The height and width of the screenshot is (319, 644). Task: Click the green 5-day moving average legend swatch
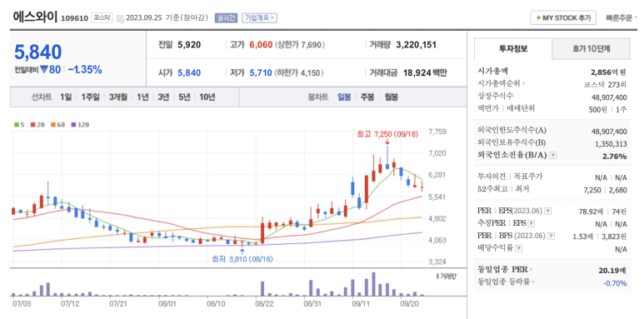tap(16, 124)
